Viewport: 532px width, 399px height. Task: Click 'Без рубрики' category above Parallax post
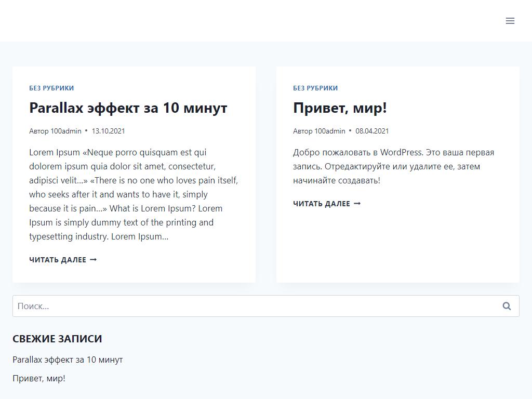(x=51, y=88)
